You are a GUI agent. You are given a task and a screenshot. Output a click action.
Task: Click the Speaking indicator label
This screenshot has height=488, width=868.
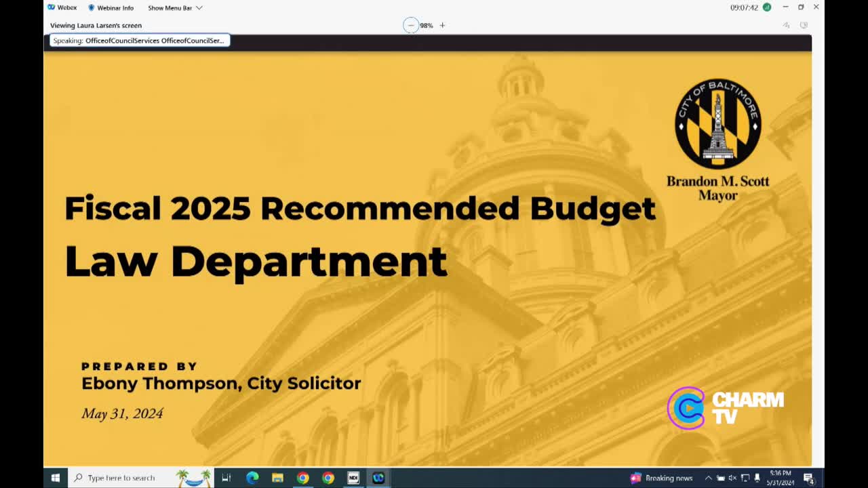click(x=140, y=41)
